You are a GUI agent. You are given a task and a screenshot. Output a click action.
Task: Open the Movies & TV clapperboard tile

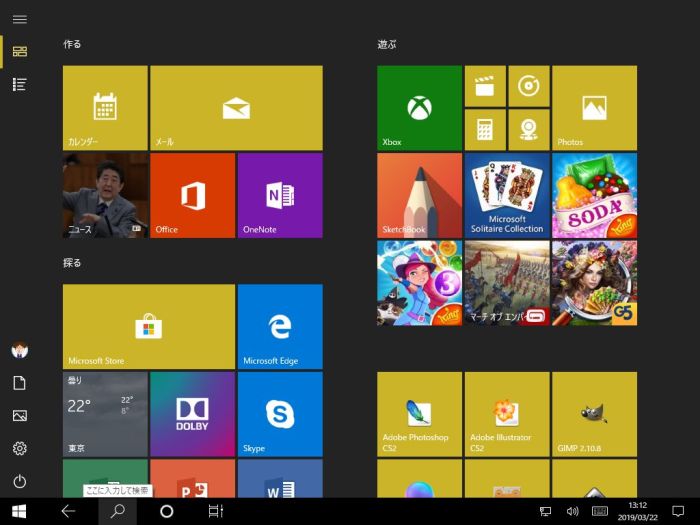(485, 87)
